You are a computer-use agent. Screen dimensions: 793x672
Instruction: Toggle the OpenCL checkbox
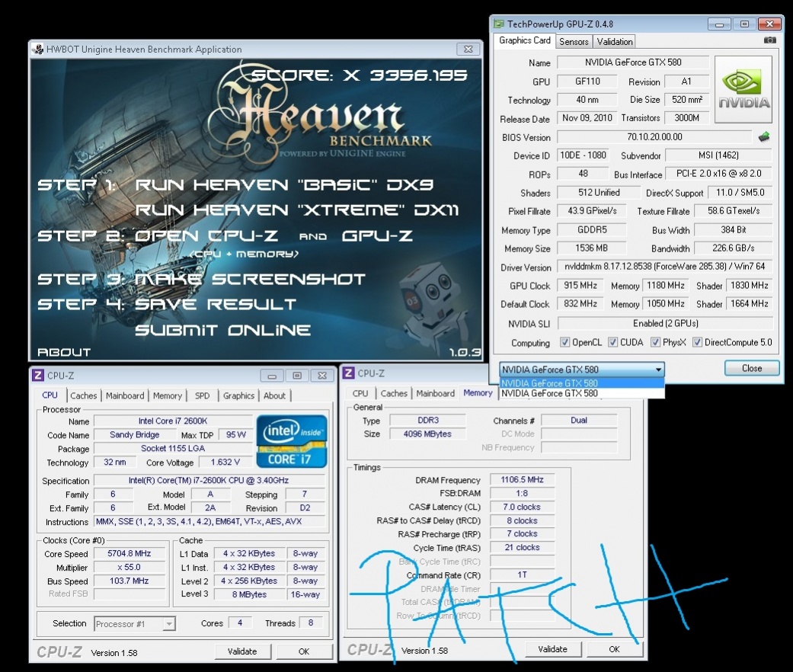[564, 343]
